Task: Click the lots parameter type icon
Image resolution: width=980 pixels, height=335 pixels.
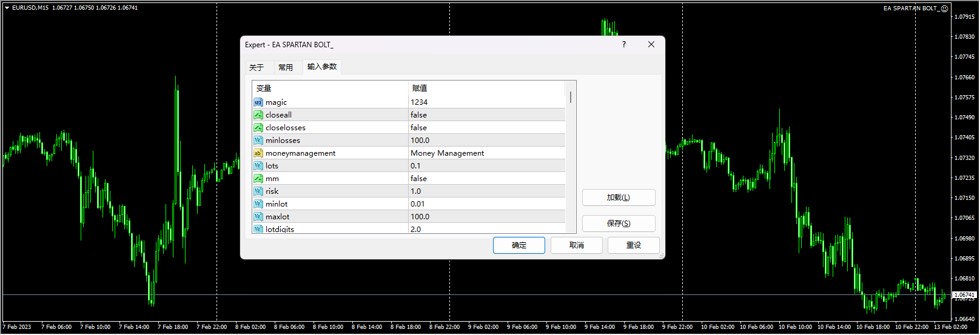Action: [258, 166]
